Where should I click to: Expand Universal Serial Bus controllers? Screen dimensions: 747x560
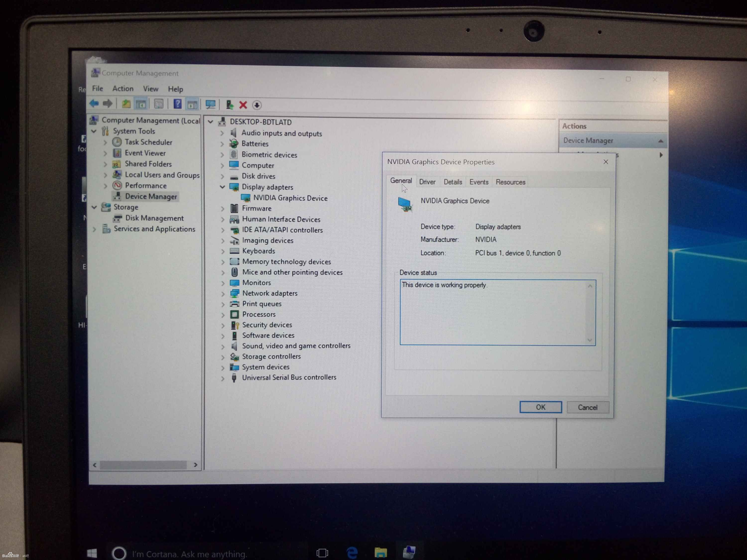click(x=223, y=378)
